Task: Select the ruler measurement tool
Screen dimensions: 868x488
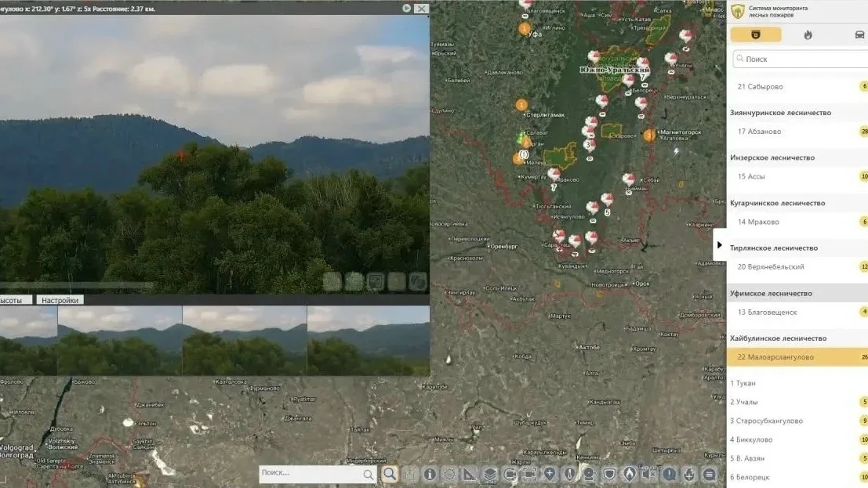Action: (469, 474)
